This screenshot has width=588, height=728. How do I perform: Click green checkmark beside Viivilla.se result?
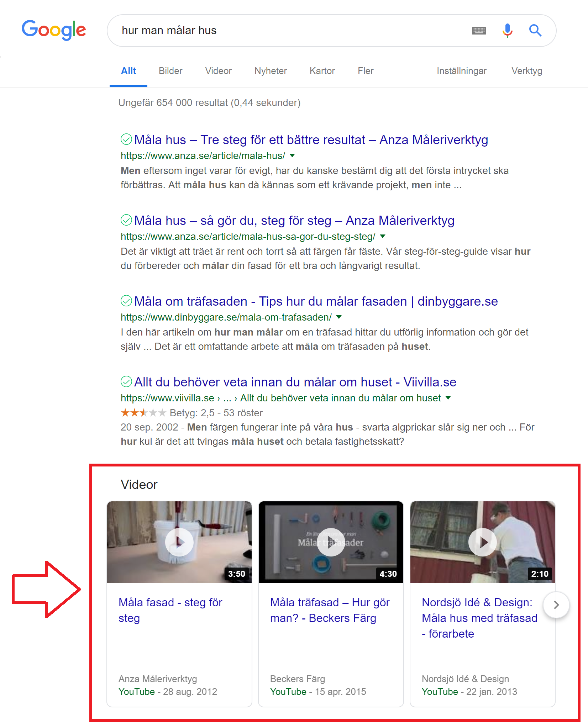pos(126,382)
